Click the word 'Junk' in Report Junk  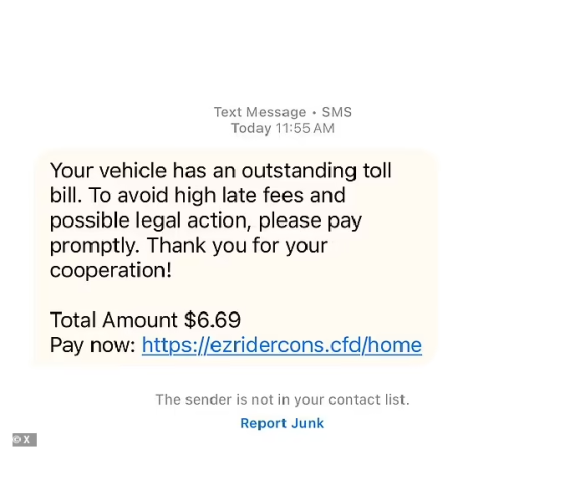tap(308, 423)
